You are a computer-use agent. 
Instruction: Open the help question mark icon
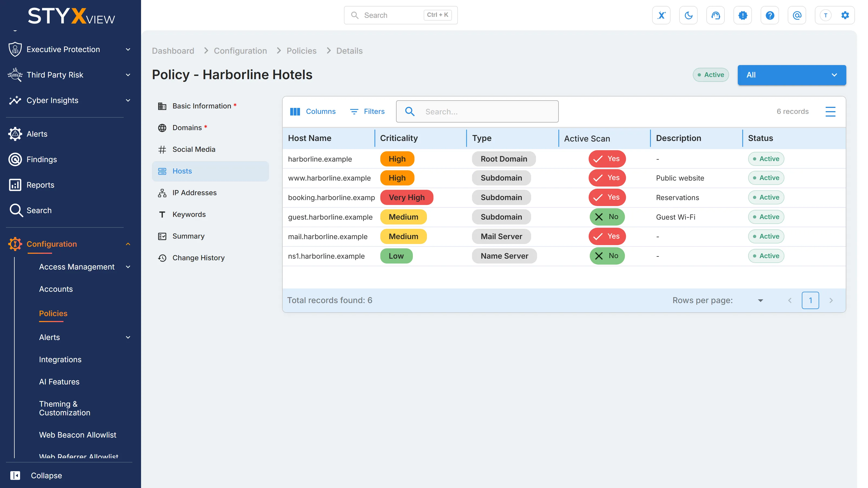770,15
